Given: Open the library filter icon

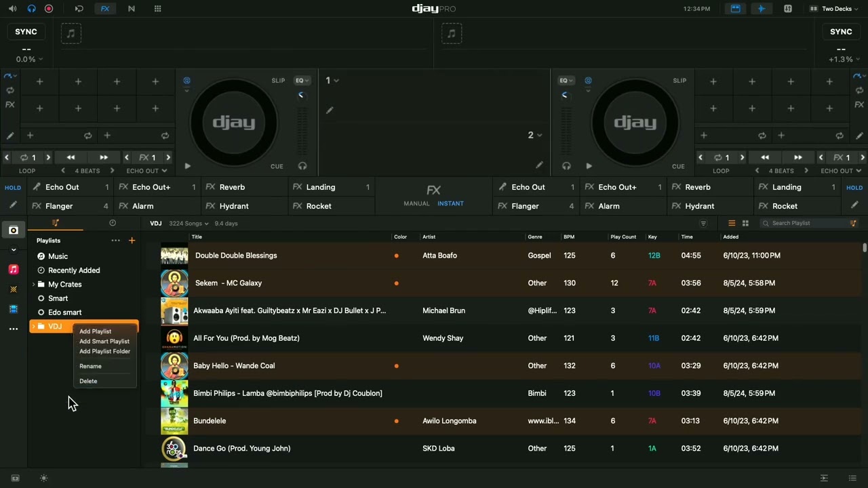Looking at the screenshot, I should pos(703,223).
